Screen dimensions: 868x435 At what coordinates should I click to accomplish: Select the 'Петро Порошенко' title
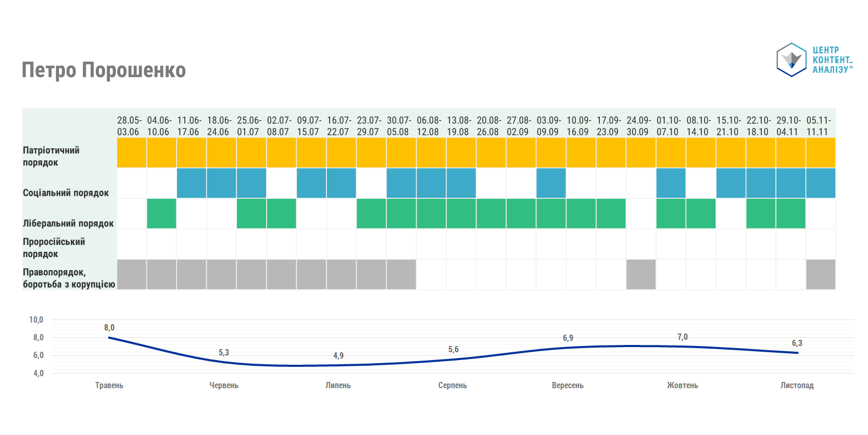click(x=104, y=70)
